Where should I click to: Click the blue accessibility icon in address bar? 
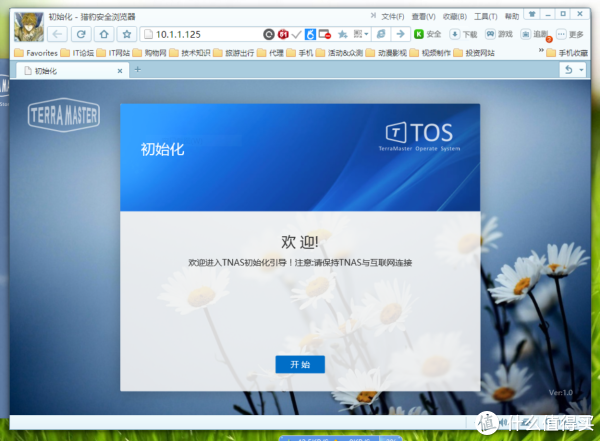310,34
